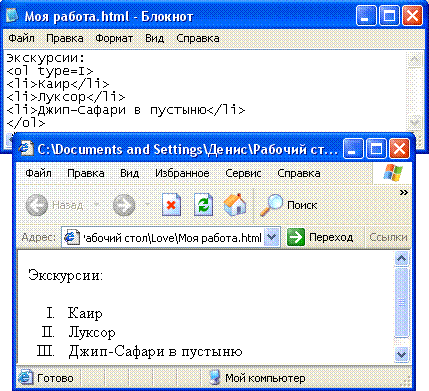
Task: Click Экскурсии: first line in Notepad
Action: pos(46,58)
